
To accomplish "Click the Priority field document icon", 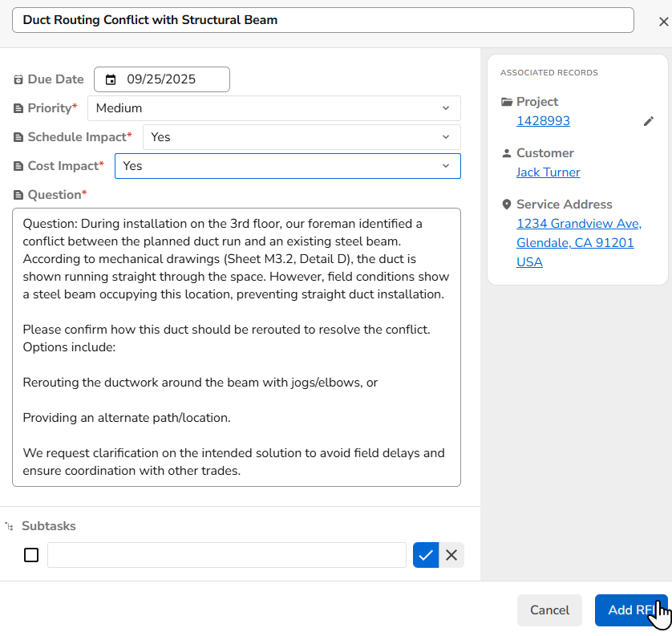I will pos(18,108).
